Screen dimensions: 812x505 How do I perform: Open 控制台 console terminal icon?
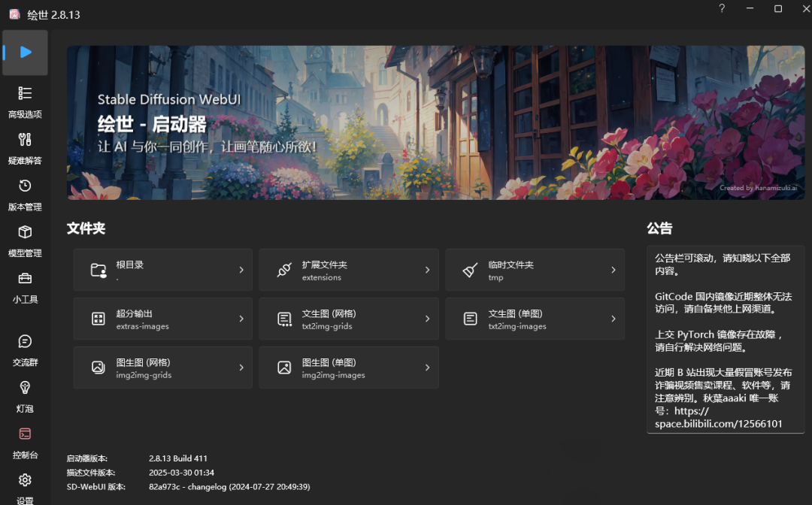coord(25,434)
